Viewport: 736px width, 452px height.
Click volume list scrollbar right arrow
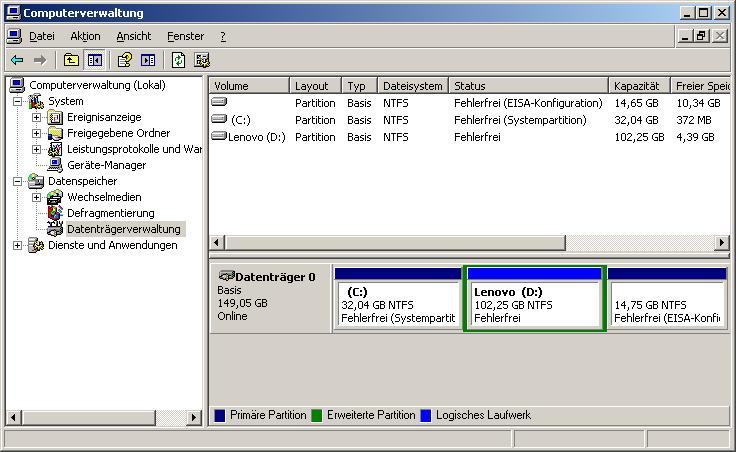pos(721,243)
